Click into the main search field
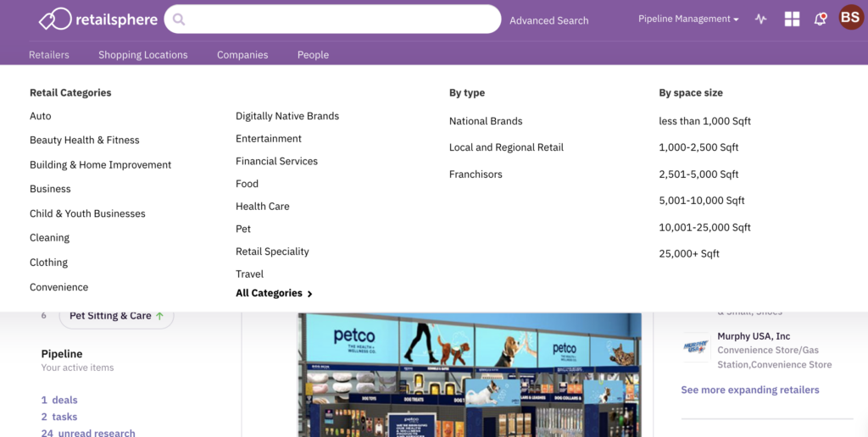868x437 pixels. click(332, 19)
